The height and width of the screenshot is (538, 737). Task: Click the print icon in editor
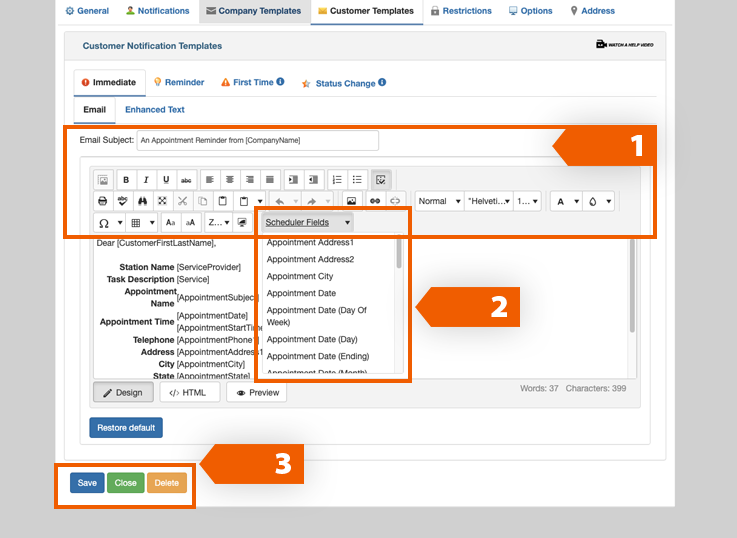click(x=102, y=201)
